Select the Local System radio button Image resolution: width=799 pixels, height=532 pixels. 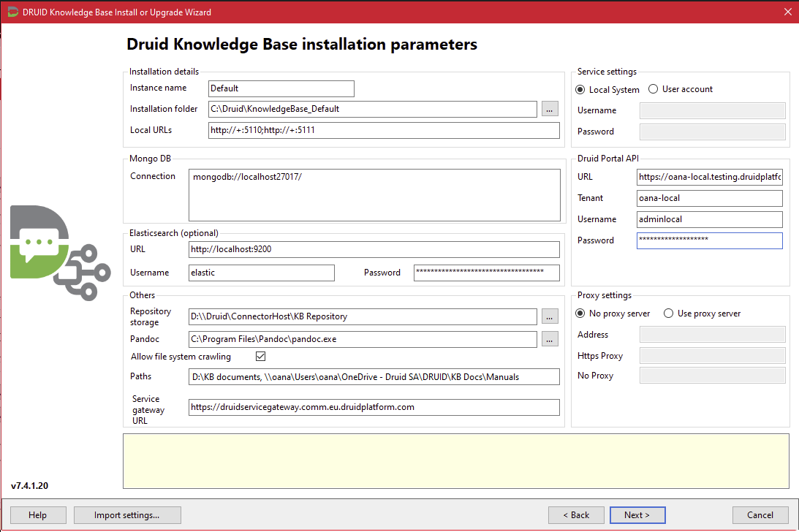[x=581, y=89]
